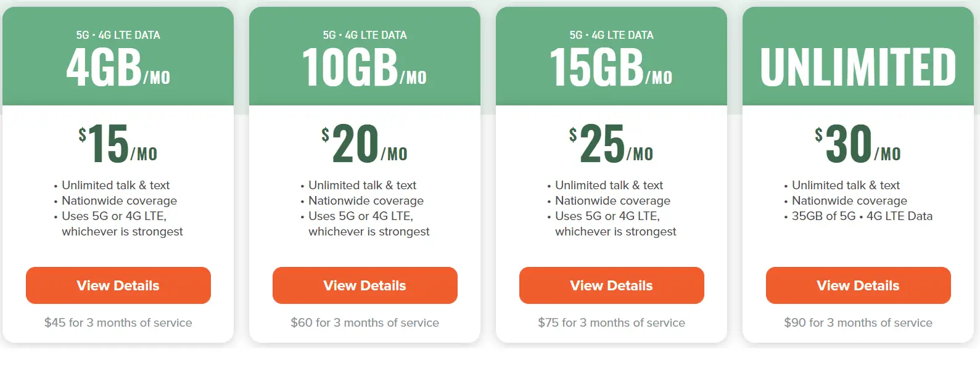Open View Details for the 10GB plan

tap(364, 285)
